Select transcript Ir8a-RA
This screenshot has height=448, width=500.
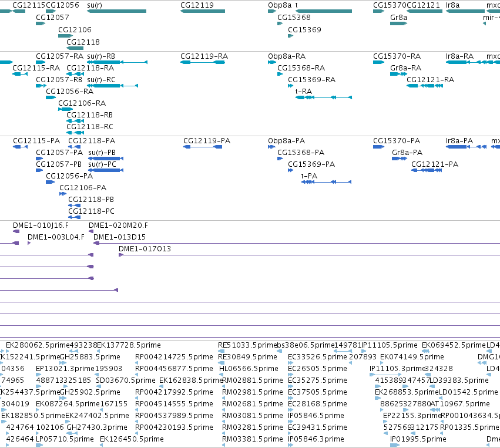459,56
